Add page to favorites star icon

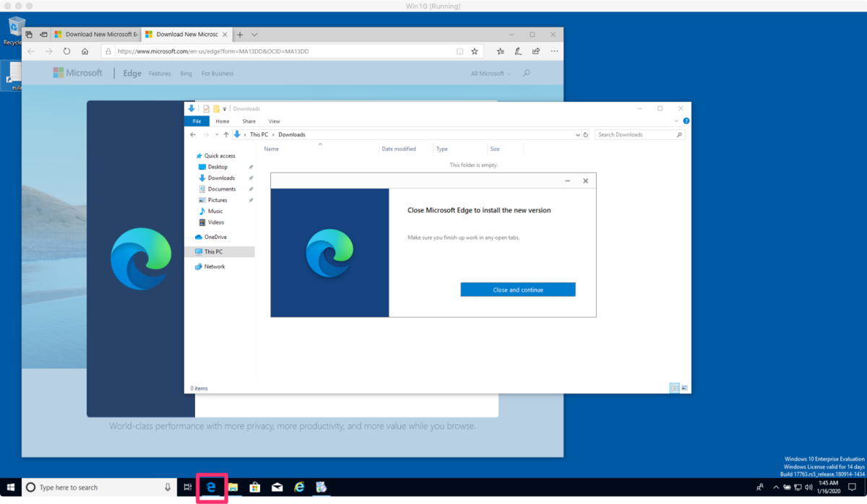coord(475,51)
